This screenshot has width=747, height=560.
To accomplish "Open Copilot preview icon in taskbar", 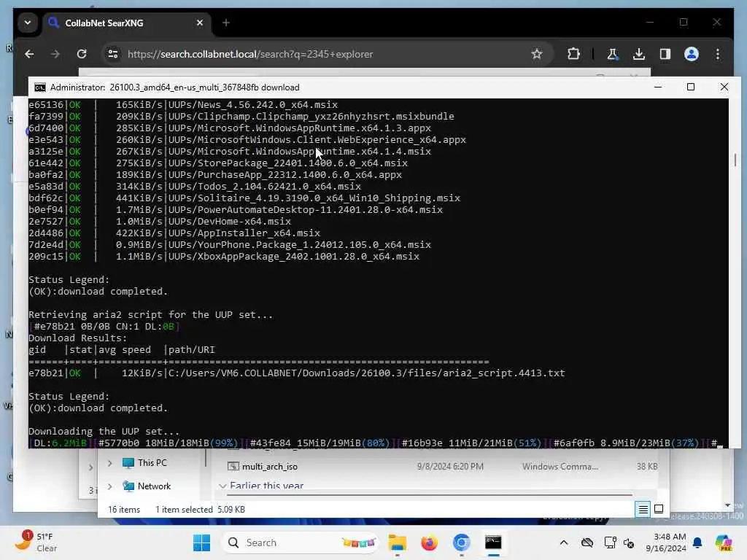I will [x=724, y=542].
